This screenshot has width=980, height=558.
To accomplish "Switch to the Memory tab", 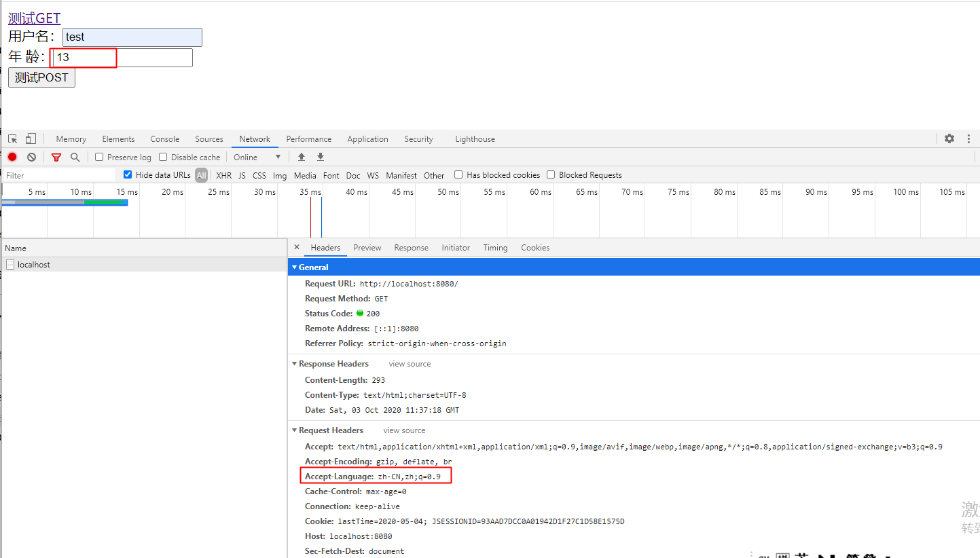I will [x=71, y=139].
